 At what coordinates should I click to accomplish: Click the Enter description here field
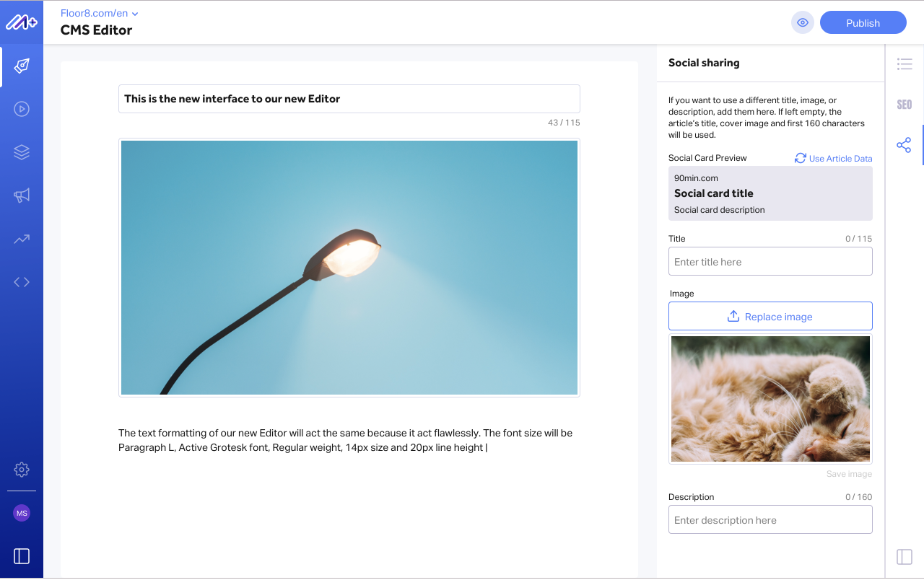coord(770,519)
